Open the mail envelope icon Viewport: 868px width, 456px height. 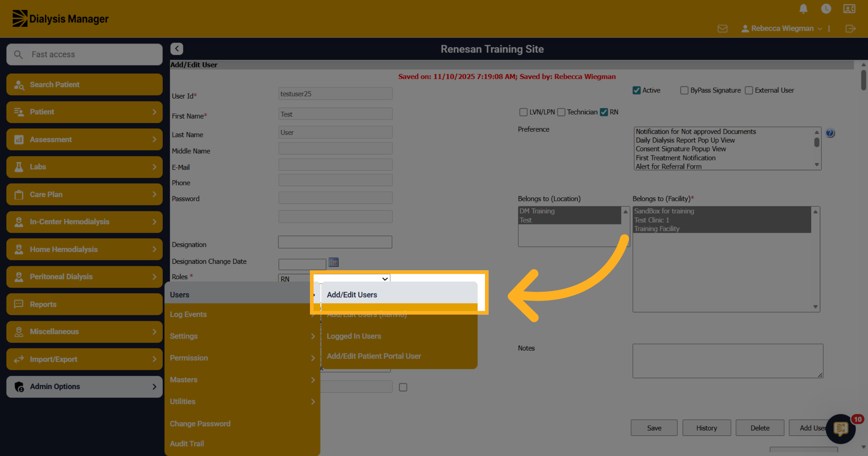(723, 29)
